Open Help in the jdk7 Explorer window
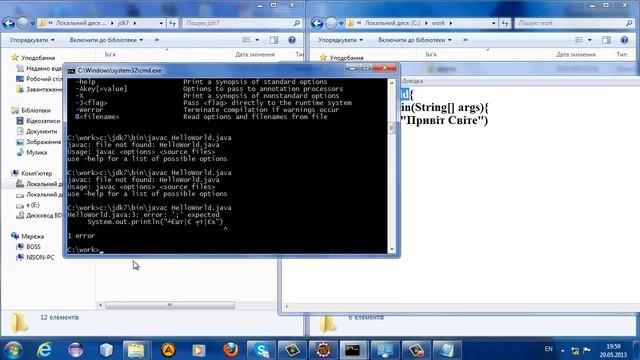 [x=292, y=40]
